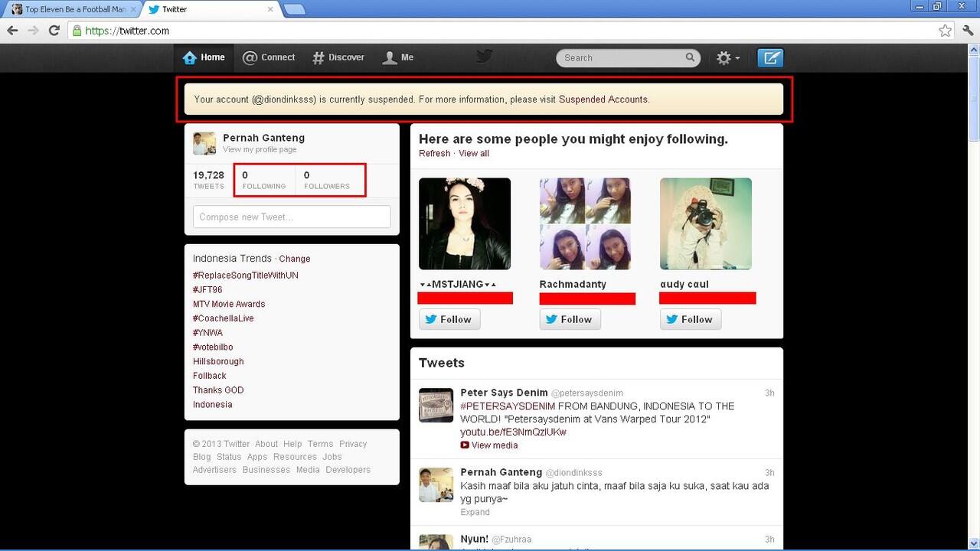Change the Indonesia Trends location
Image resolution: width=980 pixels, height=551 pixels.
295,259
